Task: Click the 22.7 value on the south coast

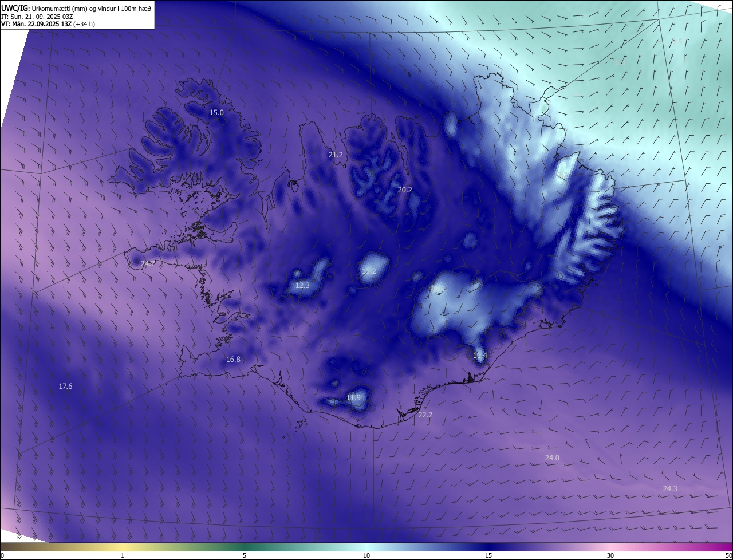Action: point(425,415)
